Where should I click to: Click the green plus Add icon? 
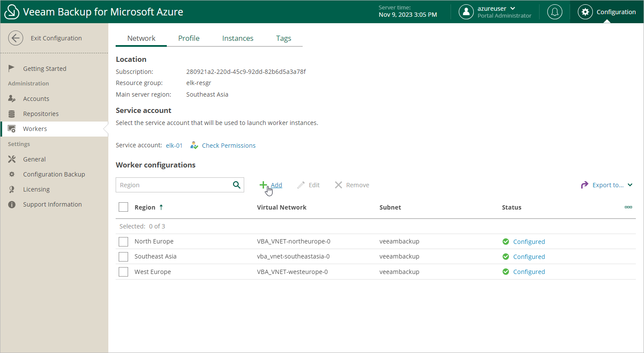263,185
